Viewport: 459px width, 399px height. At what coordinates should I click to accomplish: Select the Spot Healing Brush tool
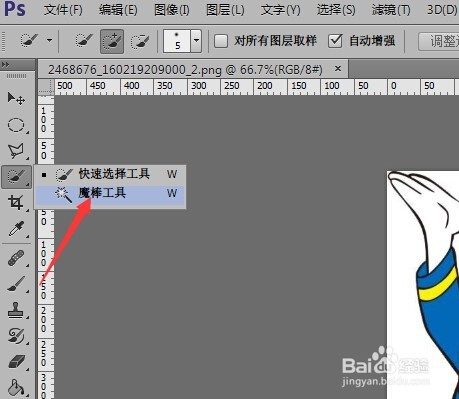(16, 258)
